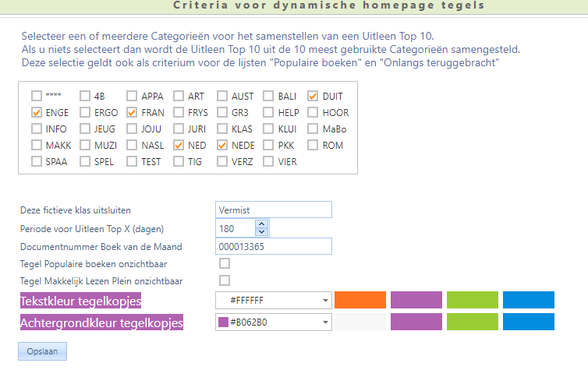Expand the Achtergrondkleur tegelkopjes dropdown
Image resolution: width=588 pixels, height=384 pixels.
tap(324, 322)
